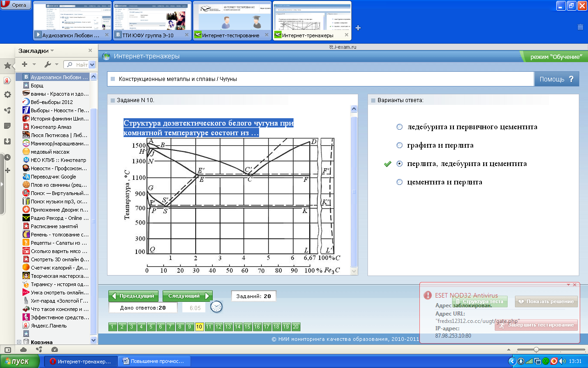The image size is (588, 368).
Task: Open the Opera main menu button
Action: tap(16, 5)
